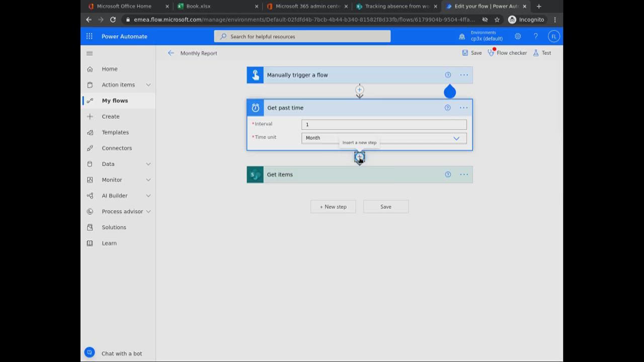Open the Chat with a bot icon
The image size is (644, 362).
pyautogui.click(x=90, y=353)
